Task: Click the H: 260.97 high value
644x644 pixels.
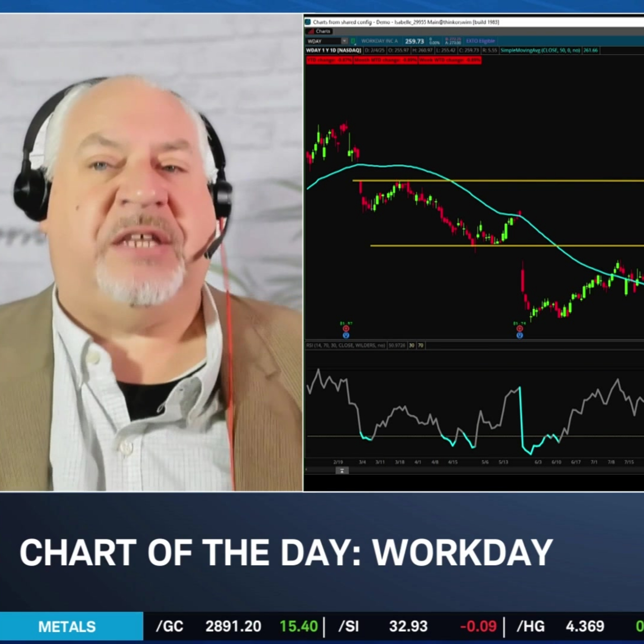Action: pyautogui.click(x=422, y=50)
